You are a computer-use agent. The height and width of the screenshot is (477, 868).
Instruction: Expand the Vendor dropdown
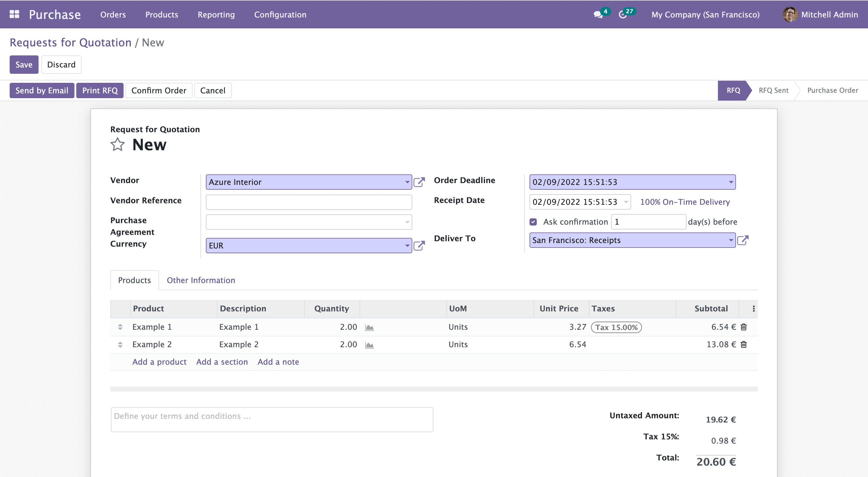click(407, 182)
